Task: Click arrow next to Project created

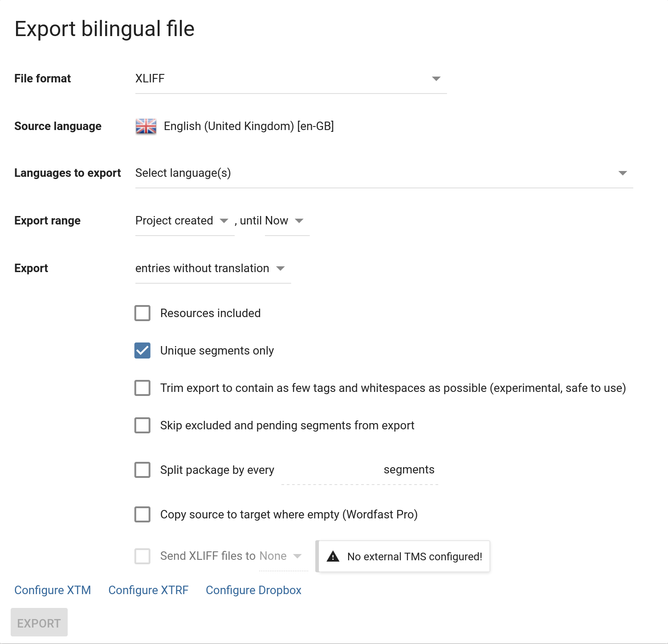Action: coord(224,221)
